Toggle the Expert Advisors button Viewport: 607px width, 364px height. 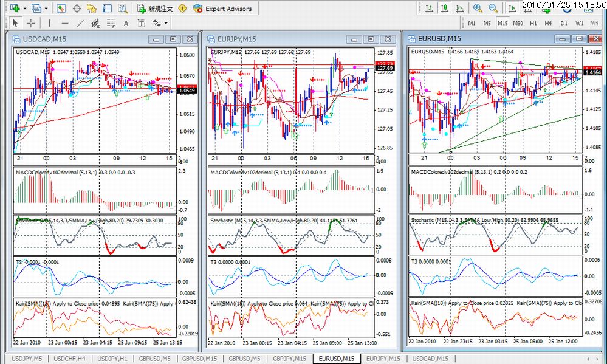tap(222, 9)
